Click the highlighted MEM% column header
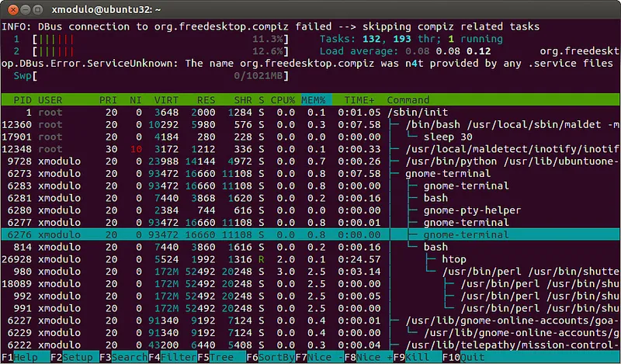 tap(316, 100)
